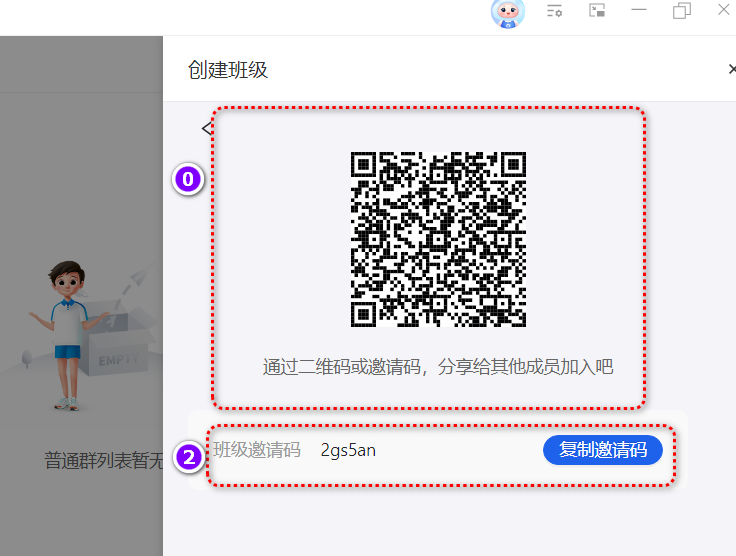The image size is (736, 556).
Task: Click the purple circle marker numbered 2
Action: (x=189, y=458)
